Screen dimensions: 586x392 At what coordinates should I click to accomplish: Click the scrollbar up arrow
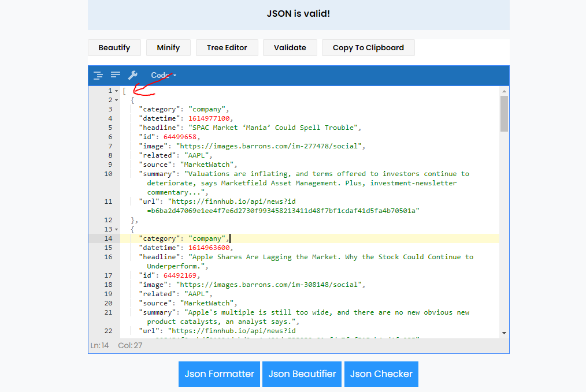point(504,91)
